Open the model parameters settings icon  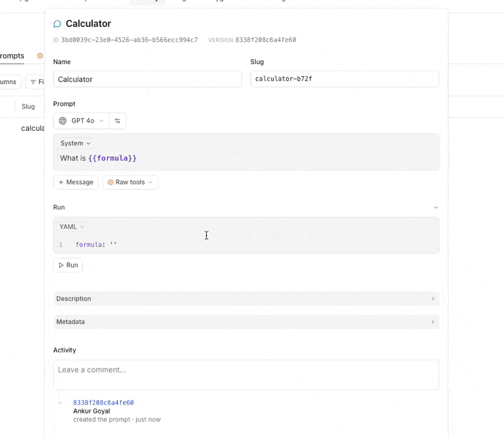117,121
